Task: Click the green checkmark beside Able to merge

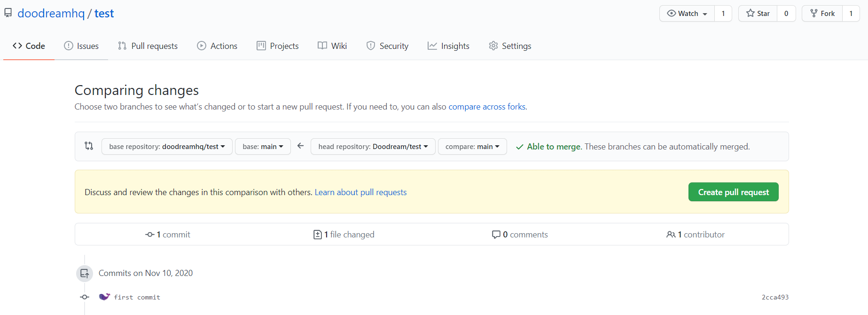Action: (x=520, y=147)
